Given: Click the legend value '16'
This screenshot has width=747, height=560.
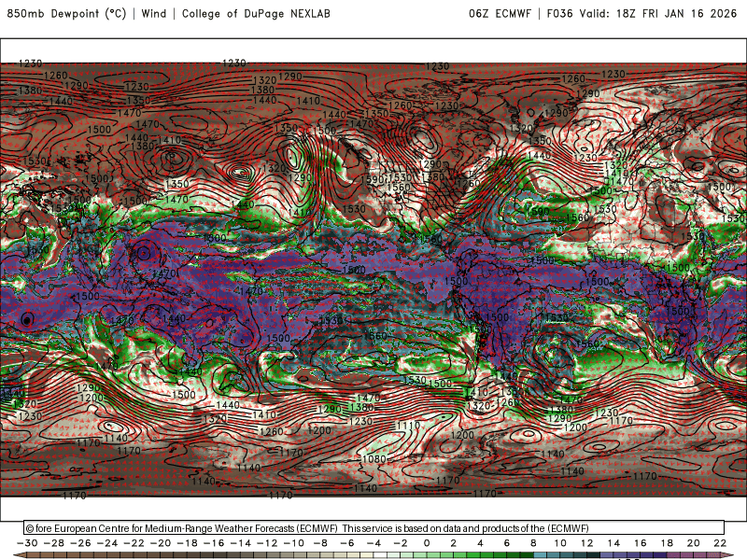Looking at the screenshot, I should [641, 543].
